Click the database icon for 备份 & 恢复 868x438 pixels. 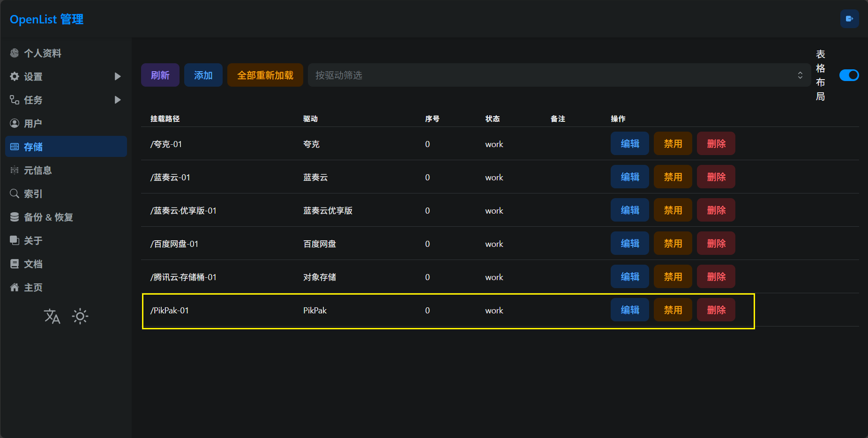coord(15,217)
